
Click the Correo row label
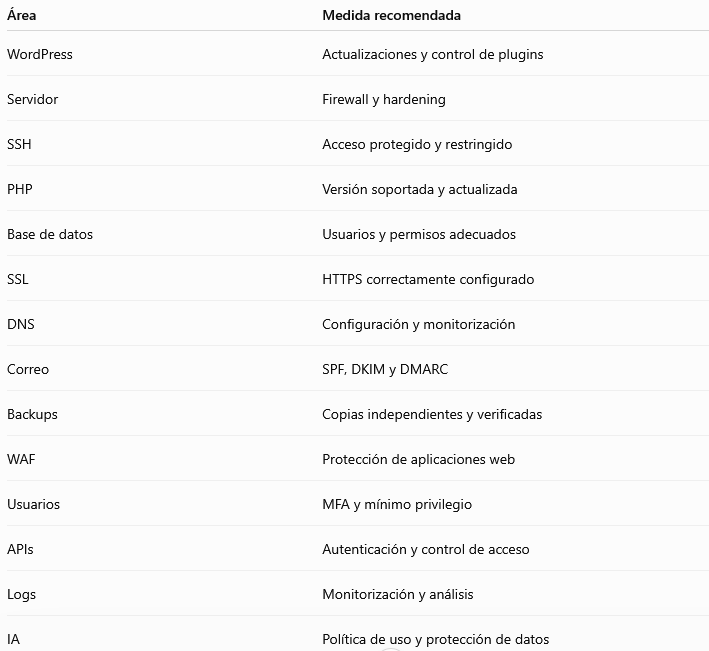click(28, 369)
